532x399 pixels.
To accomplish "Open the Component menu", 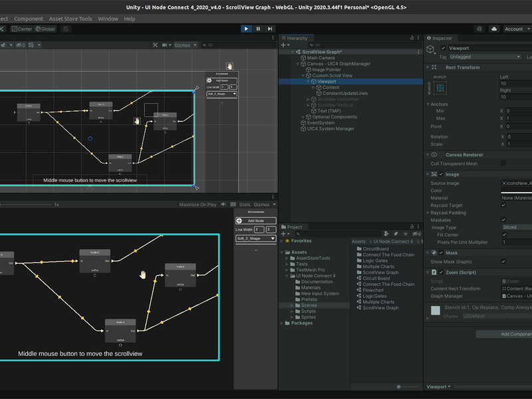I will click(29, 19).
